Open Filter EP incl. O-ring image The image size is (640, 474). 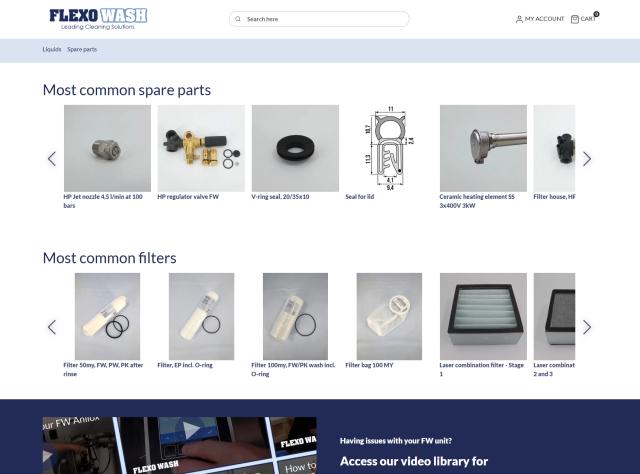[x=202, y=316]
